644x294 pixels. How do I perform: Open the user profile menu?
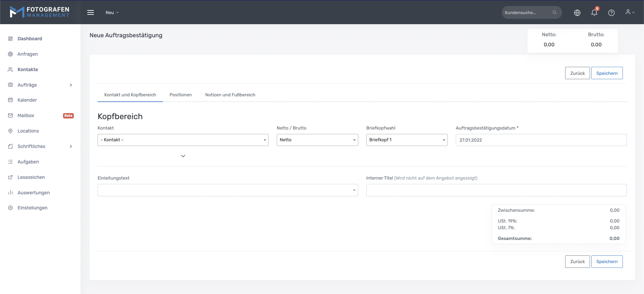click(x=630, y=12)
